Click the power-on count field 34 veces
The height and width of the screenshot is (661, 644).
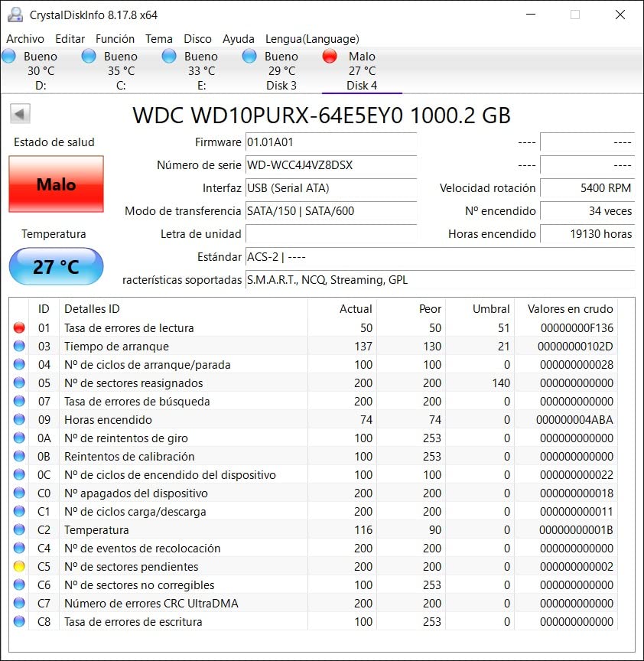pyautogui.click(x=587, y=211)
